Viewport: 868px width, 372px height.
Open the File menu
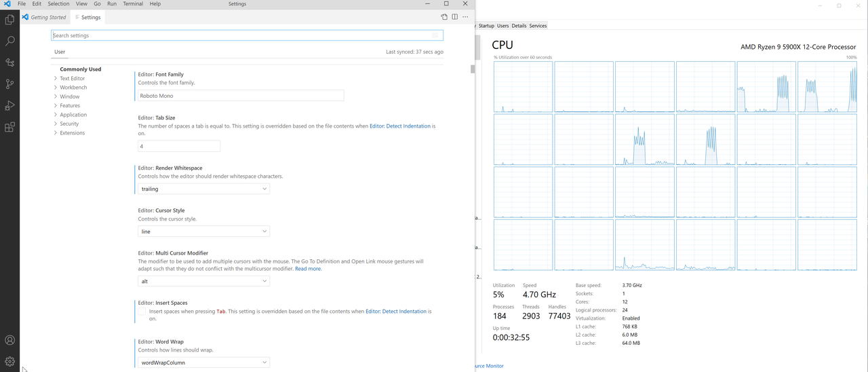(22, 4)
